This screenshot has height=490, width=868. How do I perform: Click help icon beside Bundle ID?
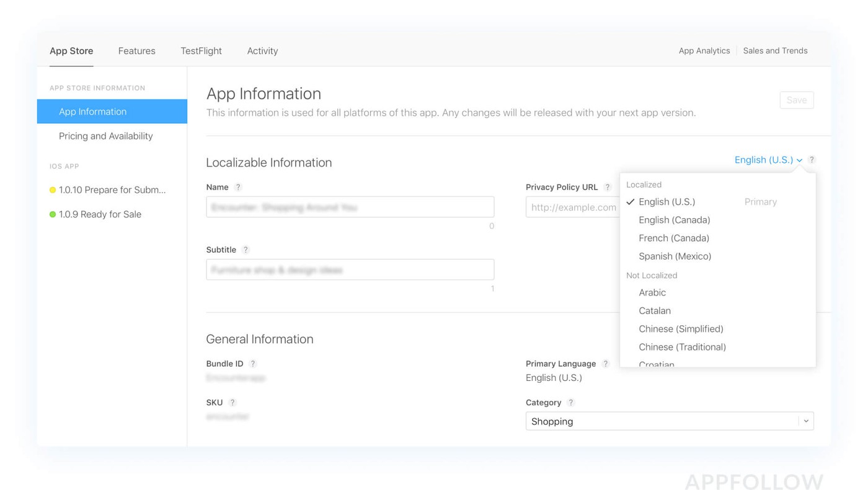click(x=253, y=364)
